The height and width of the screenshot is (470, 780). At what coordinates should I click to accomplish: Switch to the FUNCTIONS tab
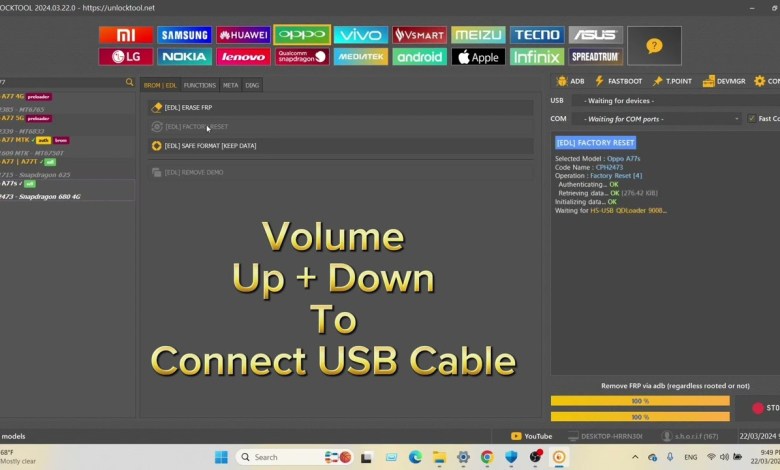coord(200,85)
